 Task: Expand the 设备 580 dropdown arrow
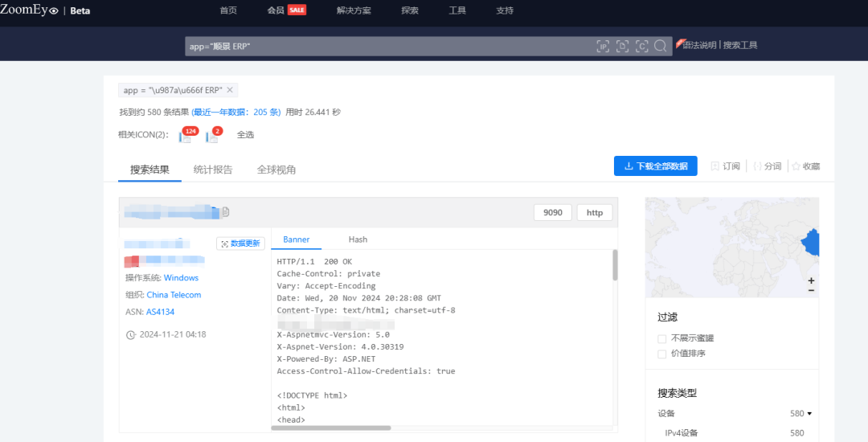(x=809, y=414)
